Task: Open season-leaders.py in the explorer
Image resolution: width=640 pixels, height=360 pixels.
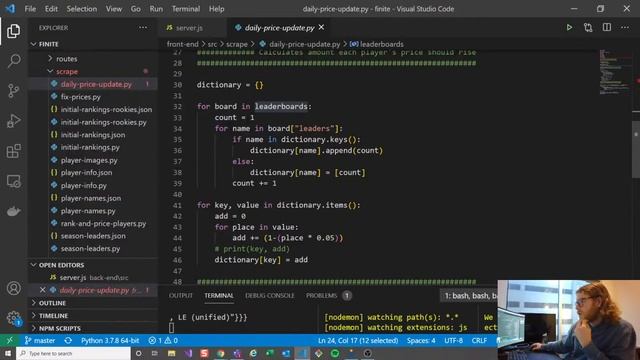Action: coord(90,249)
